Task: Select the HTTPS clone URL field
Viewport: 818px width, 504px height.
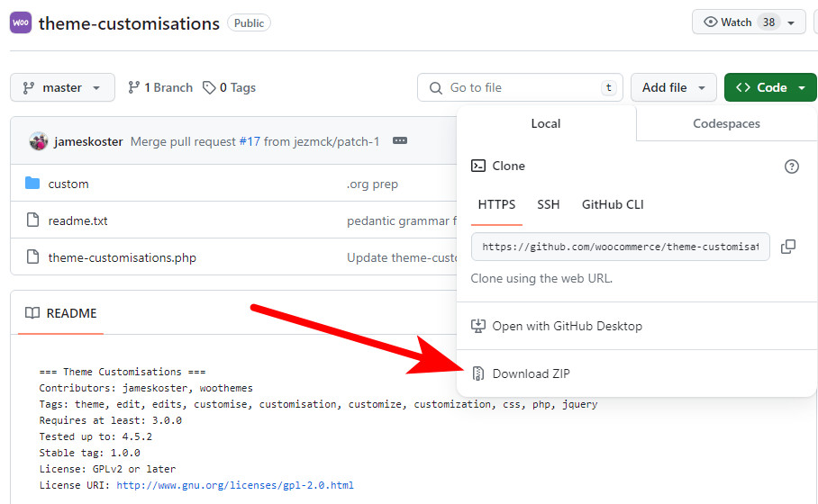Action: [621, 247]
